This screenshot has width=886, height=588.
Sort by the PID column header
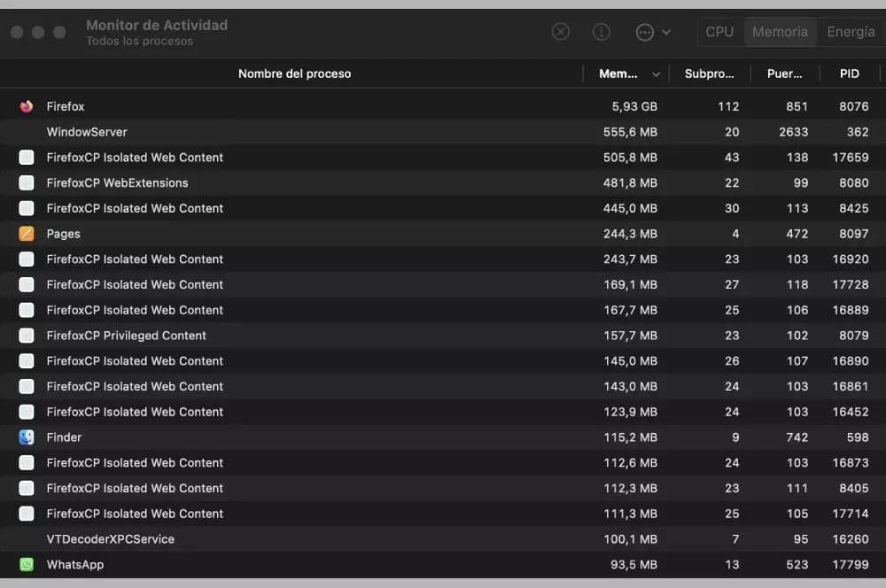pyautogui.click(x=850, y=73)
